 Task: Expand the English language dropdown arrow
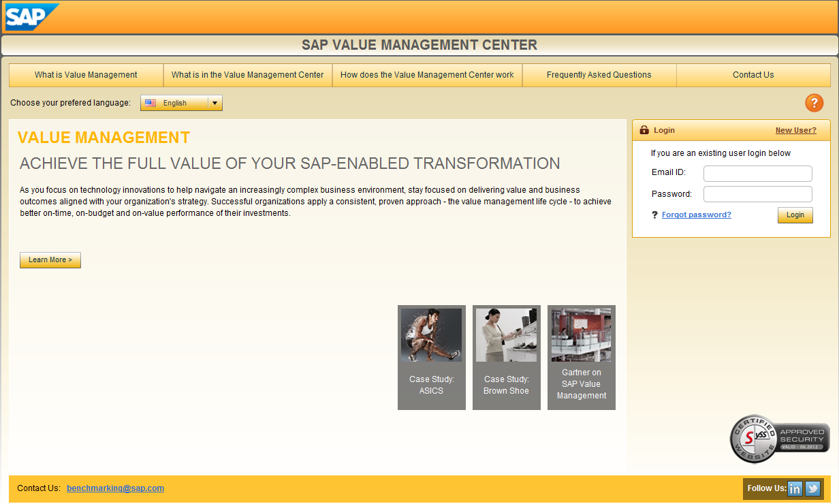click(x=214, y=103)
